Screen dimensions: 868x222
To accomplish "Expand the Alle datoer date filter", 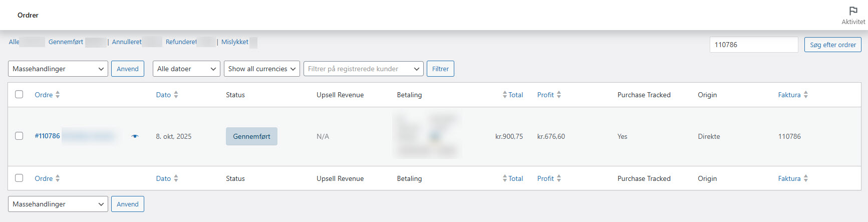I will point(186,69).
